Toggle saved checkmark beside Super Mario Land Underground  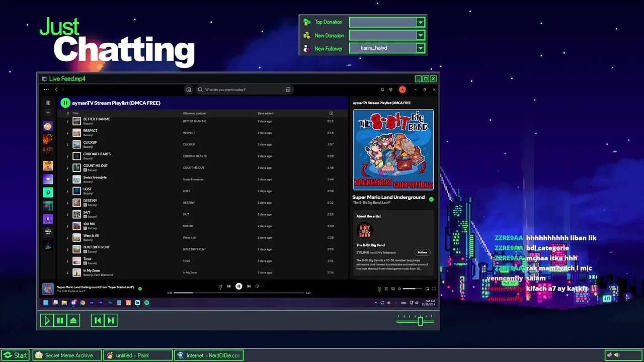coord(431,200)
